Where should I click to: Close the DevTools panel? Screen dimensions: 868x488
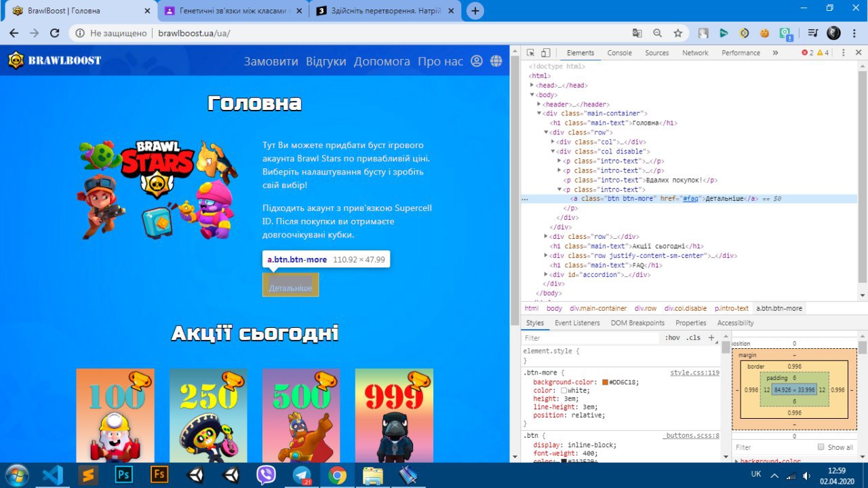pyautogui.click(x=857, y=53)
